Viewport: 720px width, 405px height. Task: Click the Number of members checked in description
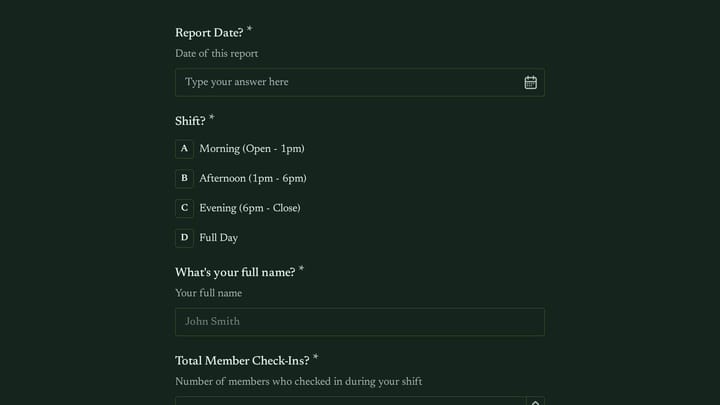point(298,382)
